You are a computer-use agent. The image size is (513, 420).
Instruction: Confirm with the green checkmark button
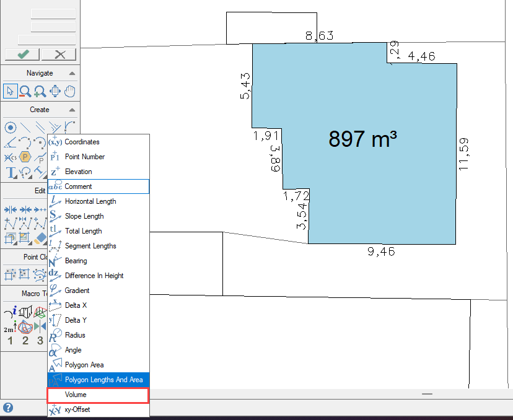pyautogui.click(x=22, y=55)
